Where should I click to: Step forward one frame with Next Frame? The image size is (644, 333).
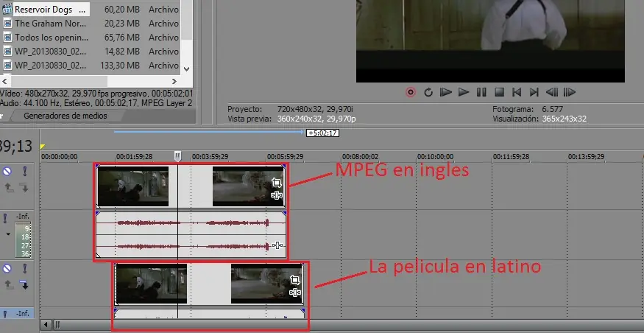pyautogui.click(x=569, y=92)
